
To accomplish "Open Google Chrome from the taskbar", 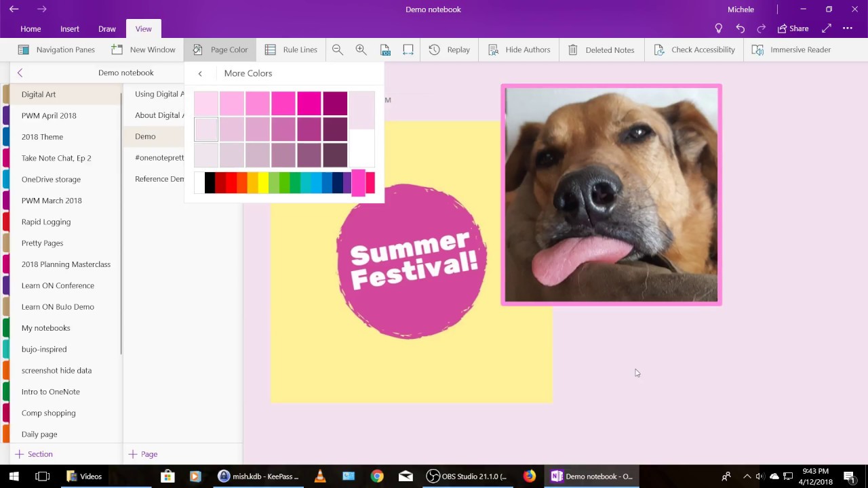I will [377, 476].
